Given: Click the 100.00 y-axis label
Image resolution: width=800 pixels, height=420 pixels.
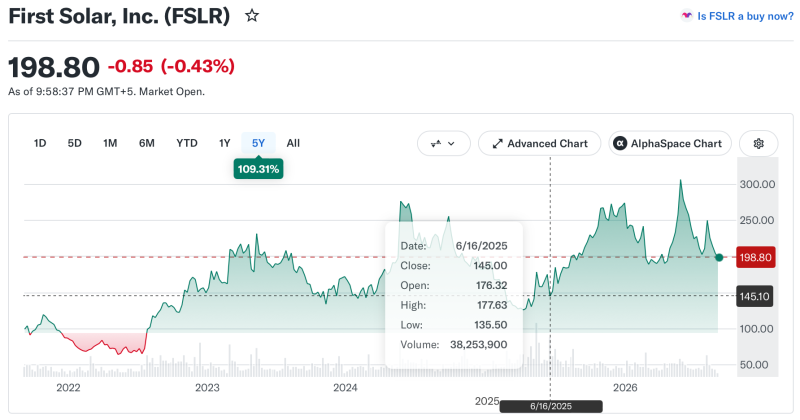Looking at the screenshot, I should coord(757,329).
